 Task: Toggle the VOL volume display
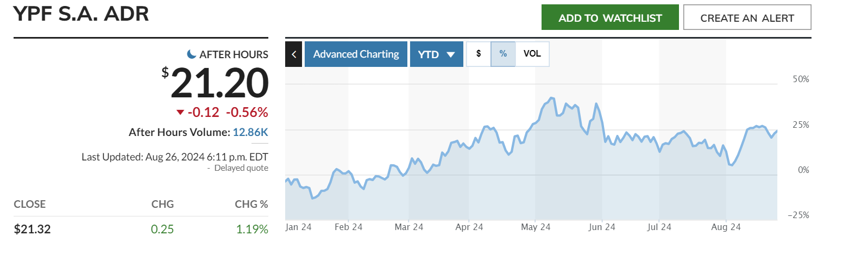[x=532, y=54]
